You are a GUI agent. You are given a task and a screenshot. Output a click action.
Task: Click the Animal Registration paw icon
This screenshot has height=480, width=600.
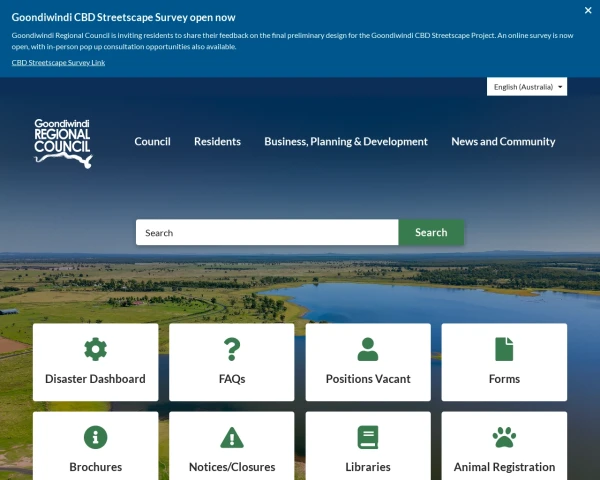[504, 437]
